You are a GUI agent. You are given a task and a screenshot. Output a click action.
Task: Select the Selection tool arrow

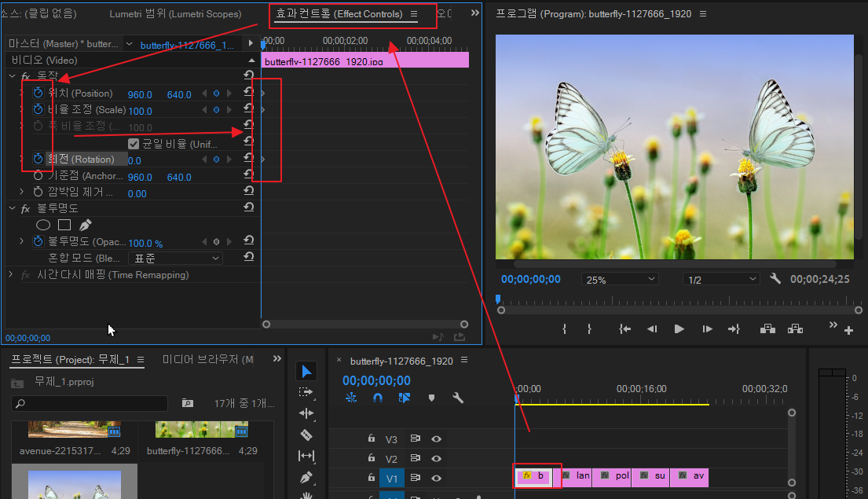click(x=306, y=371)
